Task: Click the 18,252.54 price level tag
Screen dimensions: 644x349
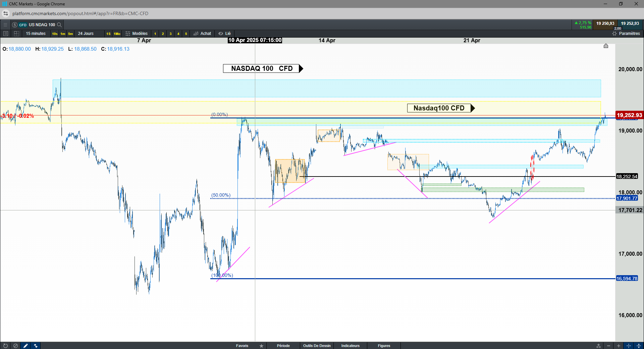Action: coord(627,177)
